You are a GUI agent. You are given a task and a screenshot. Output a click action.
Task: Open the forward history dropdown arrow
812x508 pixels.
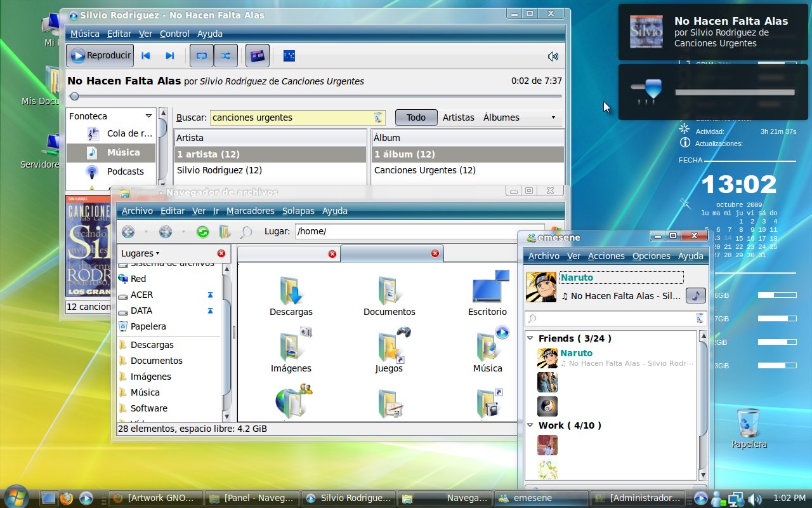pos(183,232)
